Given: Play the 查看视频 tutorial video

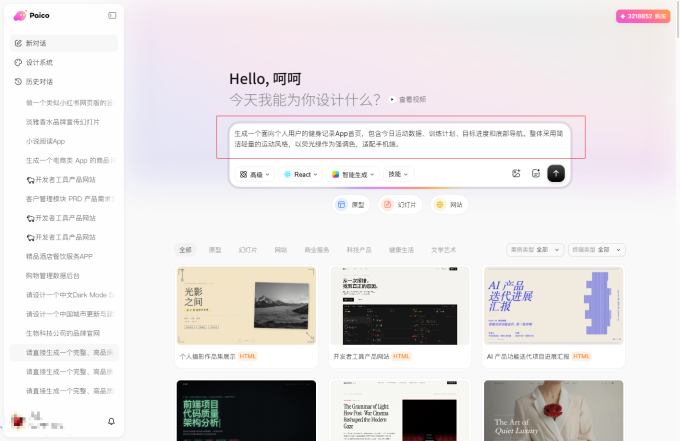Looking at the screenshot, I should pyautogui.click(x=407, y=99).
